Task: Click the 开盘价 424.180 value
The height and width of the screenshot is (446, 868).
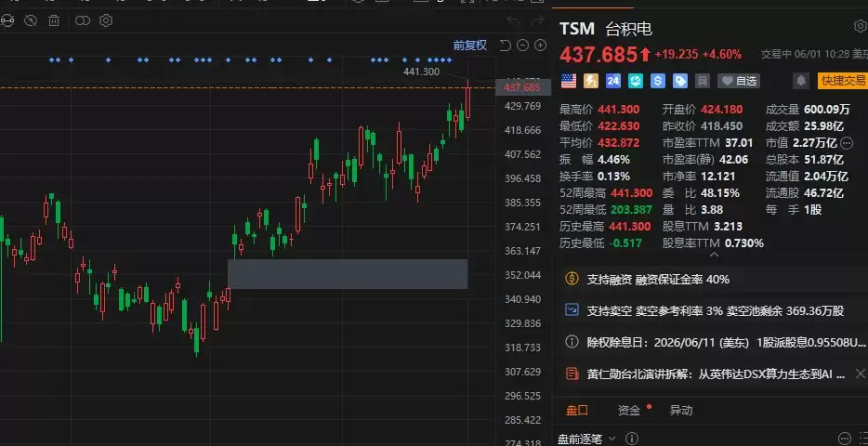Action: [x=722, y=109]
